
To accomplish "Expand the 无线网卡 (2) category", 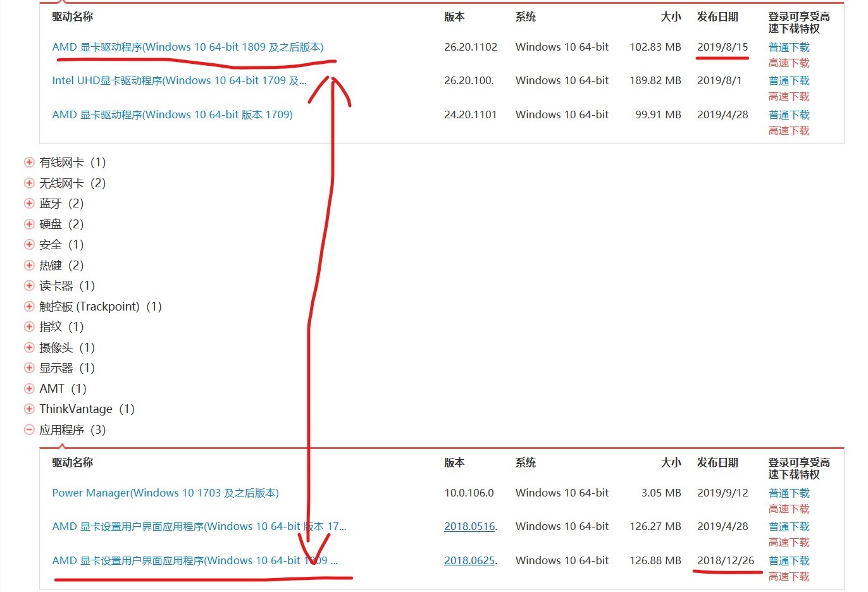I will point(29,183).
